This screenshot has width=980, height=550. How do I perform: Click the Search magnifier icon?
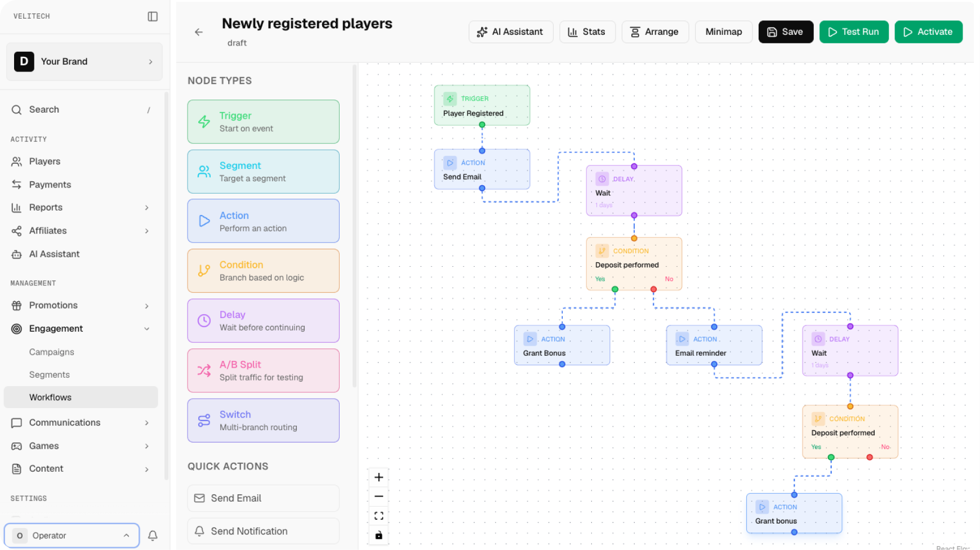click(x=17, y=110)
